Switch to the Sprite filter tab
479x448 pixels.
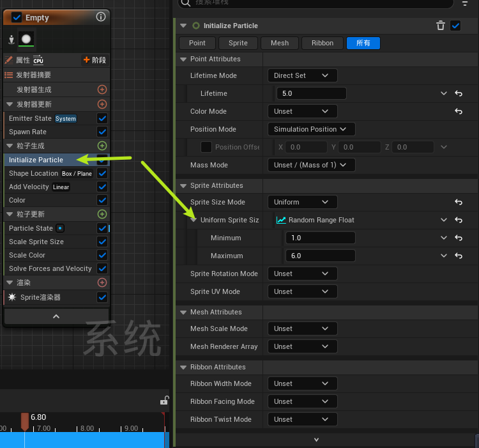[x=238, y=43]
